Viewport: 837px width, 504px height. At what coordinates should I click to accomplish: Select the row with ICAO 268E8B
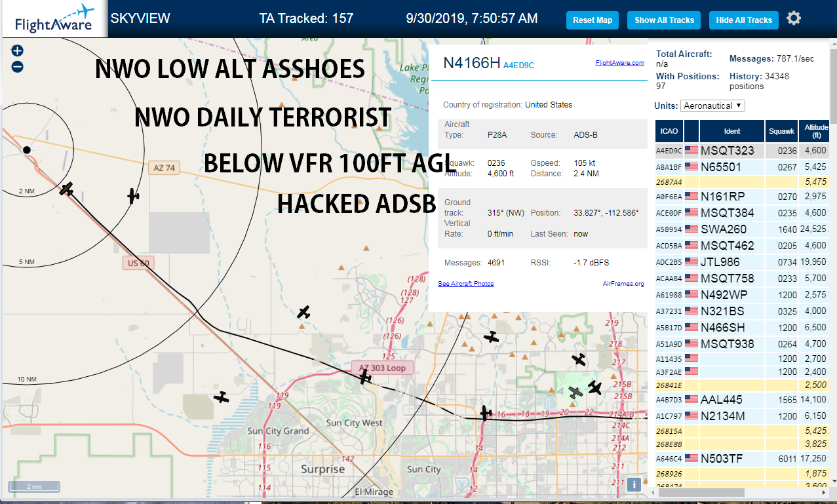click(743, 444)
